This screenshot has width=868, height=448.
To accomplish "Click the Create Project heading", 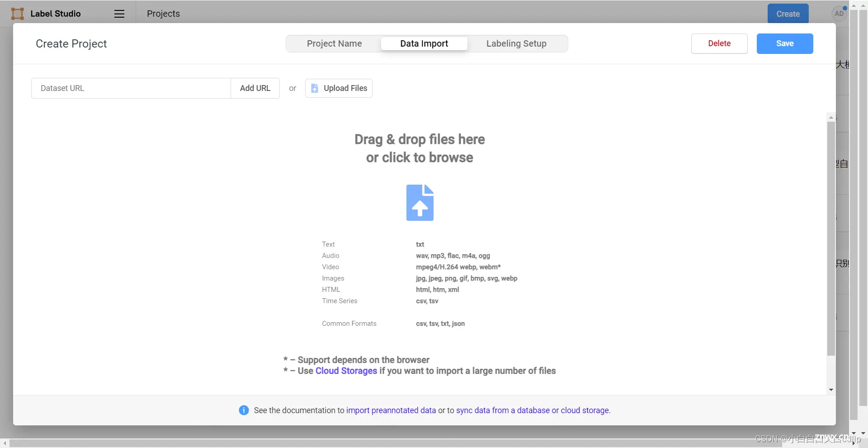I will click(71, 44).
